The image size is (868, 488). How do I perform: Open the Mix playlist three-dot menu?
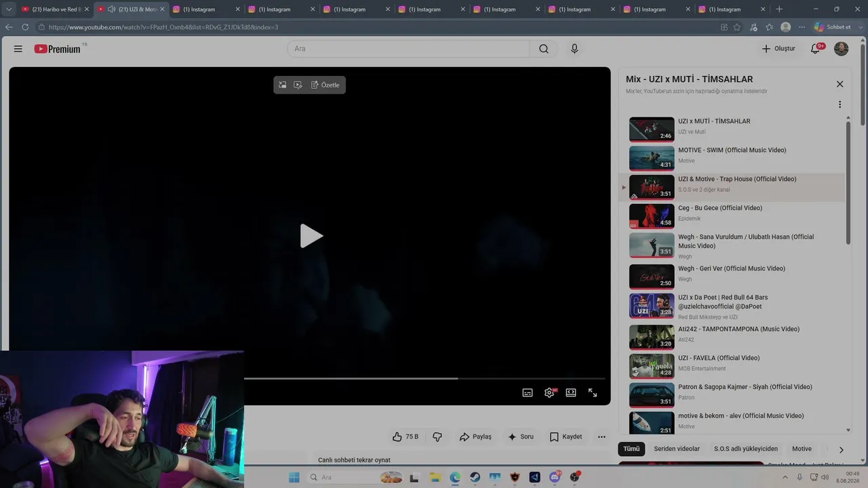[840, 104]
